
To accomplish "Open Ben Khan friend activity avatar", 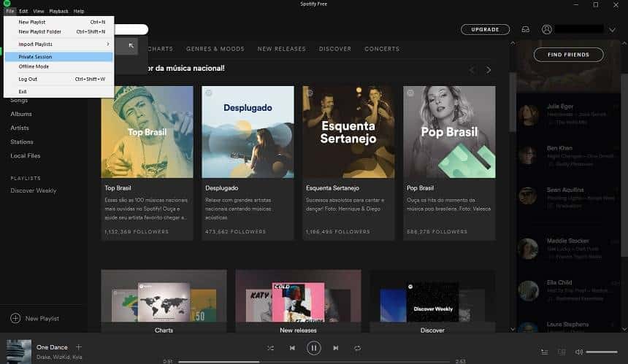I will 528,155.
